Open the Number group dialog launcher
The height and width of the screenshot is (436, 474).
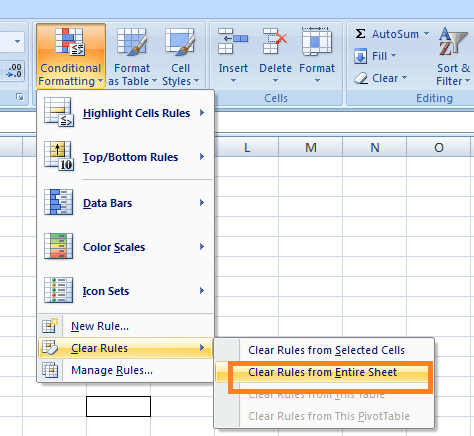20,97
